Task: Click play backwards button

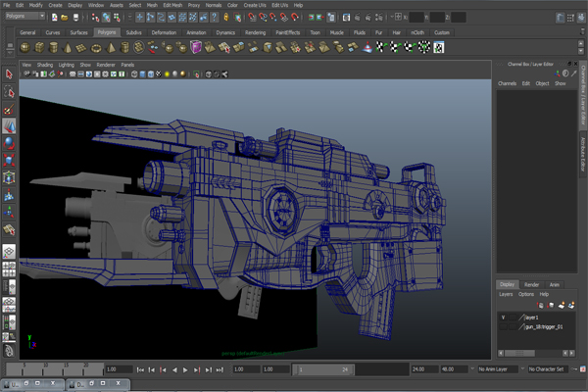Action: (174, 369)
